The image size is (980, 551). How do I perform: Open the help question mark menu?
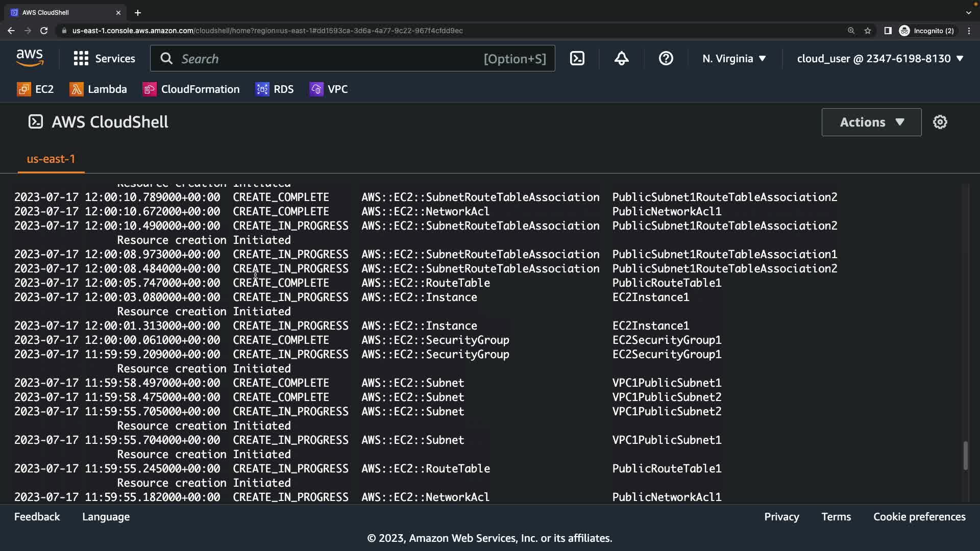(666, 58)
